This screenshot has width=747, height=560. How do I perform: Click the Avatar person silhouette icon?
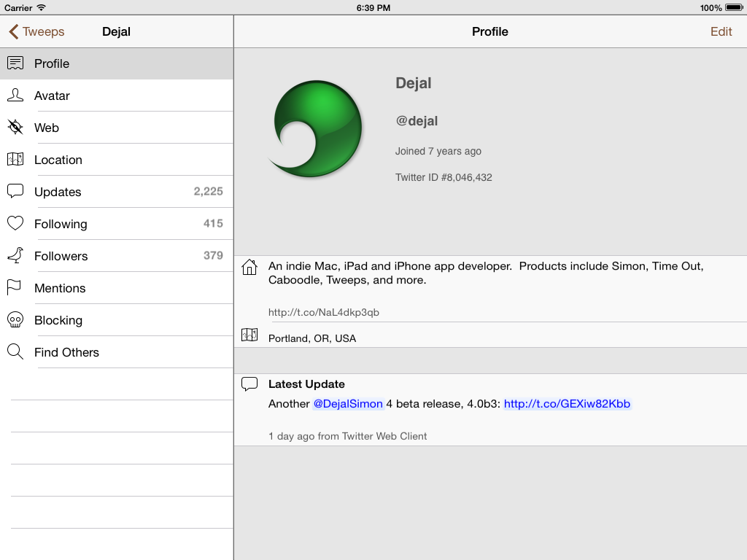[15, 96]
